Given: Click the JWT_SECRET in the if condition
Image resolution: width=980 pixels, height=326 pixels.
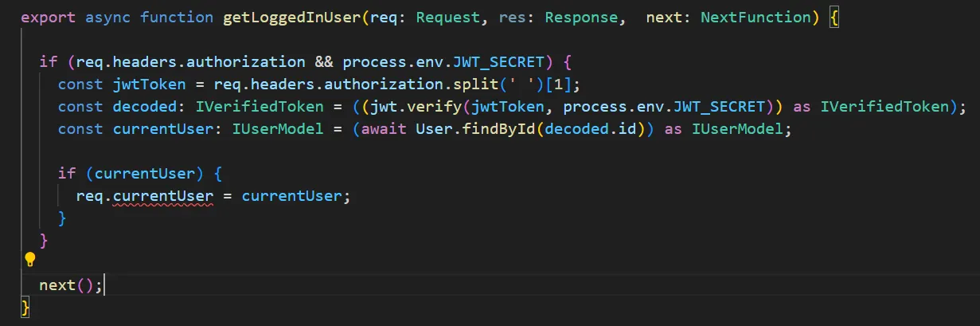Looking at the screenshot, I should click(498, 61).
